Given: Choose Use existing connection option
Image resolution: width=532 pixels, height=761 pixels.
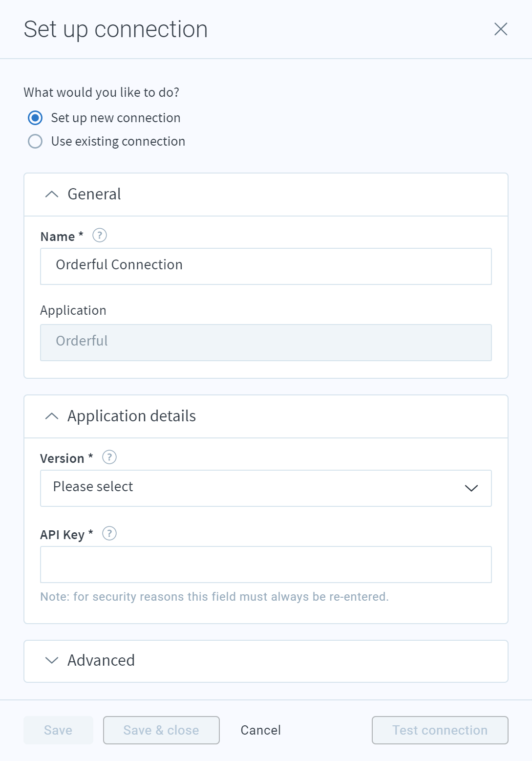Looking at the screenshot, I should pos(35,141).
